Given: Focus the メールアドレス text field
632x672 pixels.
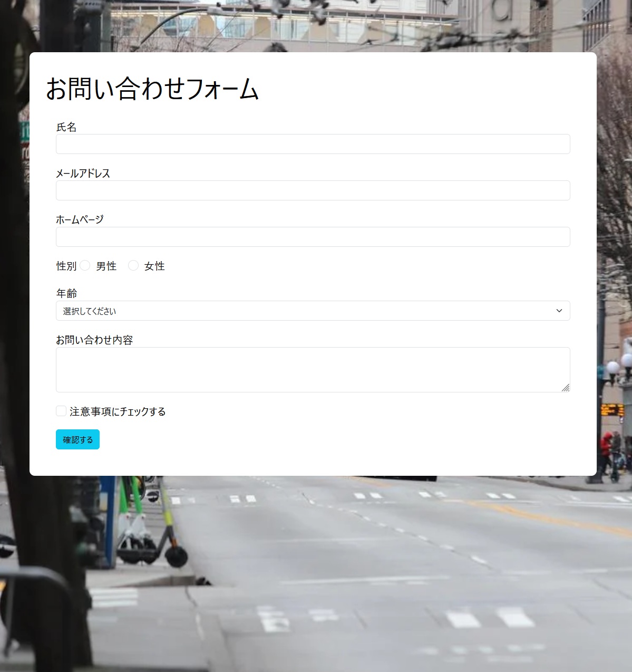Looking at the screenshot, I should click(313, 190).
